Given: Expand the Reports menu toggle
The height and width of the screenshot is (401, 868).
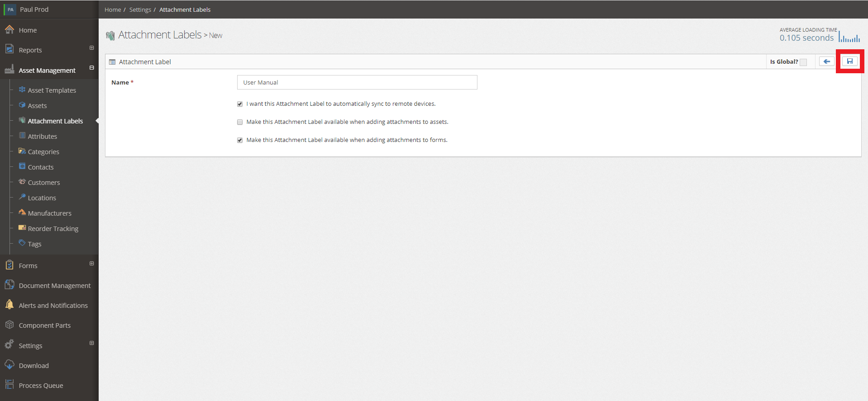Looking at the screenshot, I should click(x=91, y=48).
